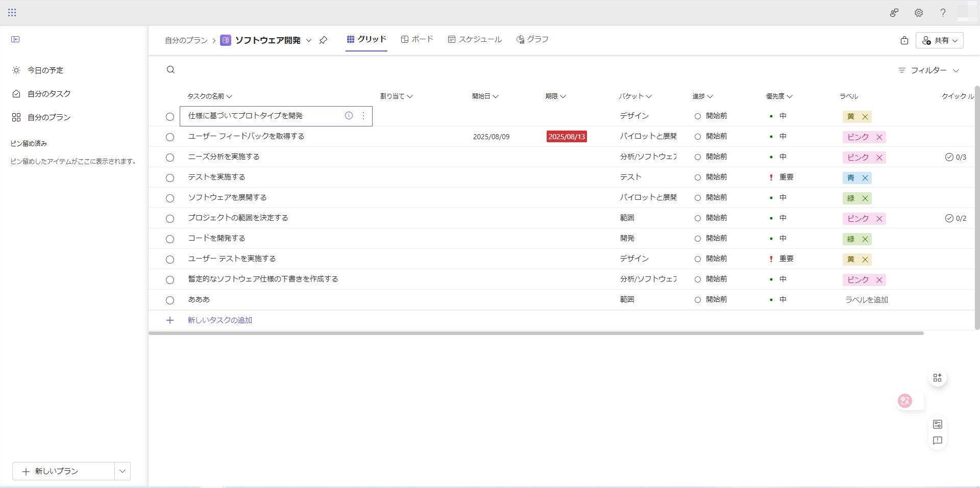Expand the 新しいプラン dropdown arrow

coord(122,471)
